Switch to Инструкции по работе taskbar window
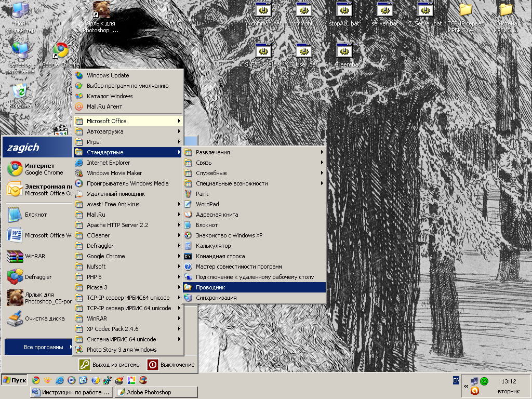532x399 pixels. (72, 392)
